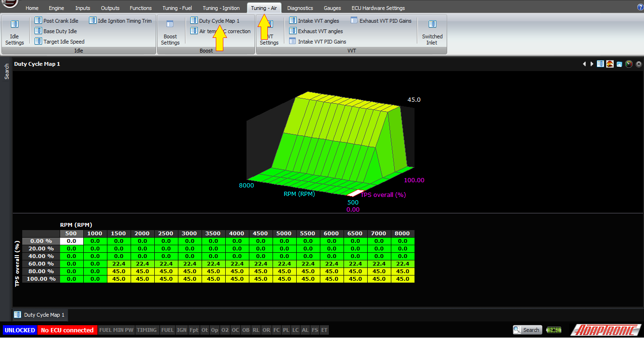Screen dimensions: 644x338
Task: Select 45.0 cell at 8000 RPM, 100.00 %
Action: point(403,279)
